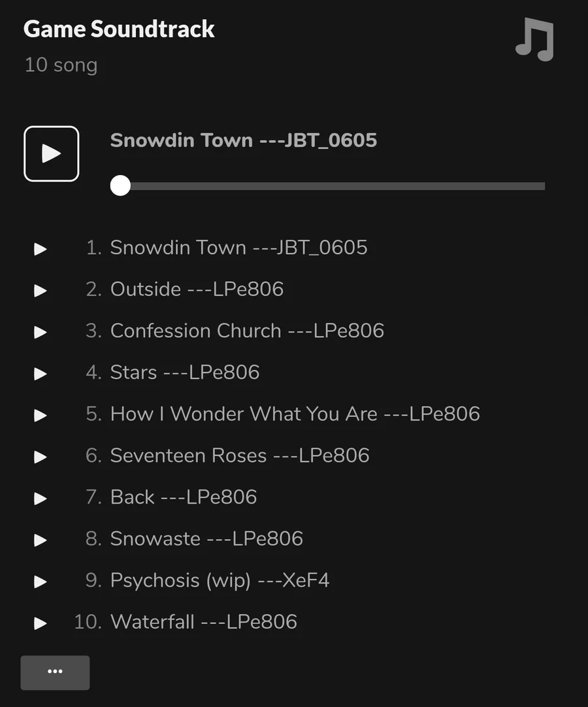Click the now-playing title above progress bar
Image resolution: width=588 pixels, height=707 pixels.
(x=243, y=140)
